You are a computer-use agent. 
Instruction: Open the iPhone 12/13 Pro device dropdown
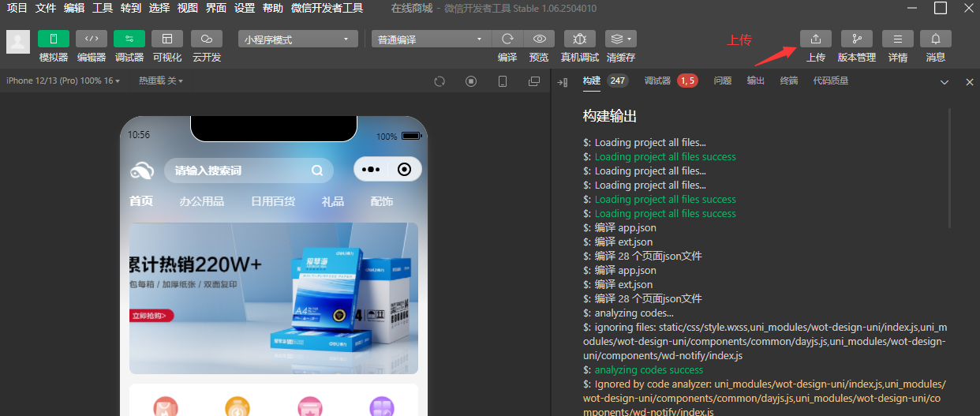coord(63,81)
